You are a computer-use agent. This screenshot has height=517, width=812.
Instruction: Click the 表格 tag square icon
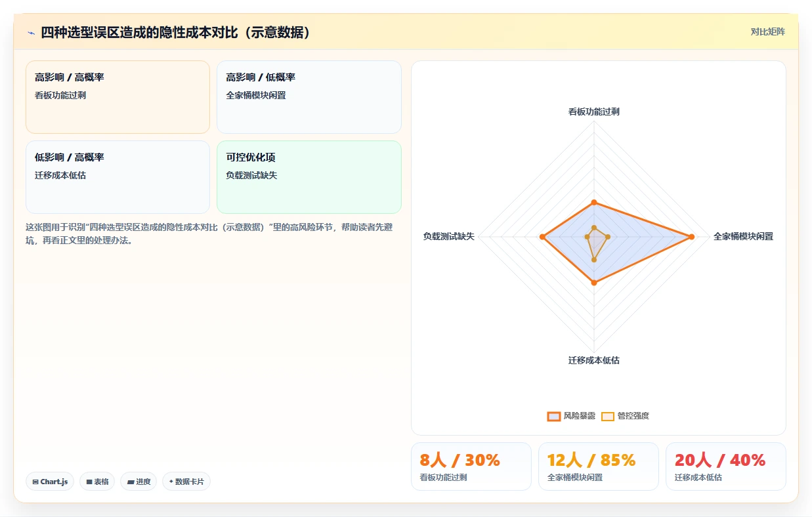(89, 482)
